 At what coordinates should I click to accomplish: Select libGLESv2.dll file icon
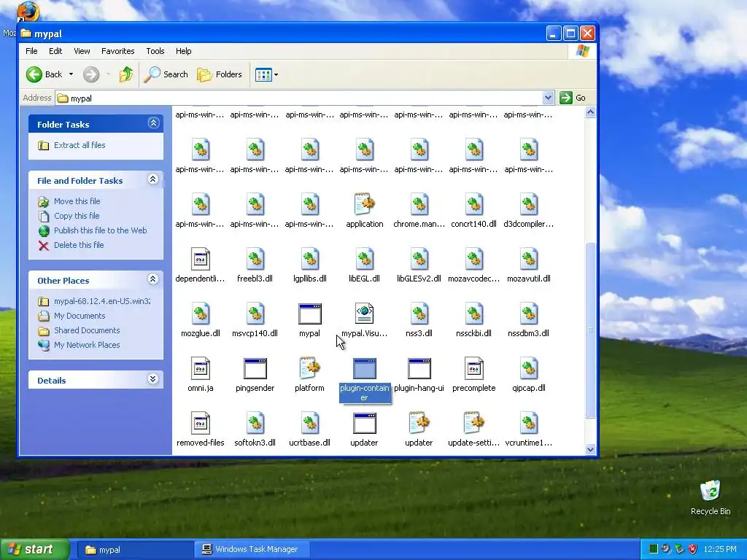(x=419, y=259)
